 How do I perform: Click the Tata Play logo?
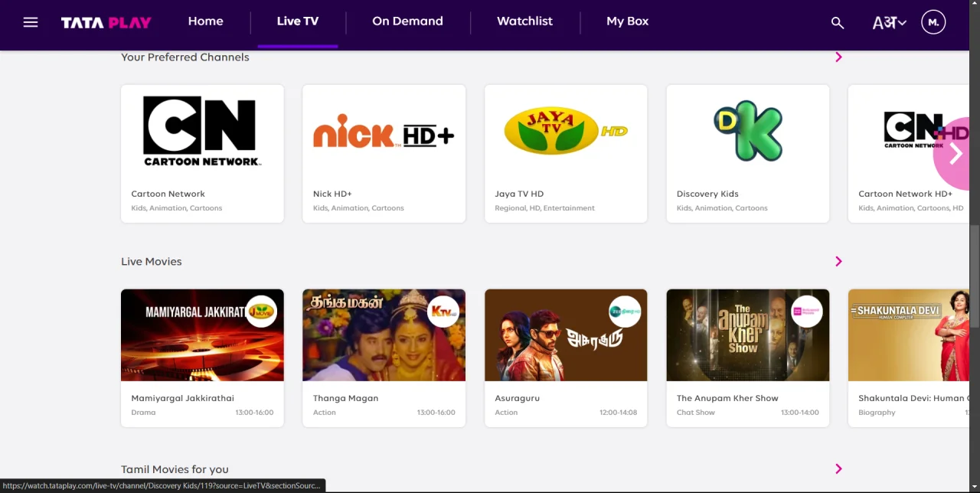tap(106, 23)
